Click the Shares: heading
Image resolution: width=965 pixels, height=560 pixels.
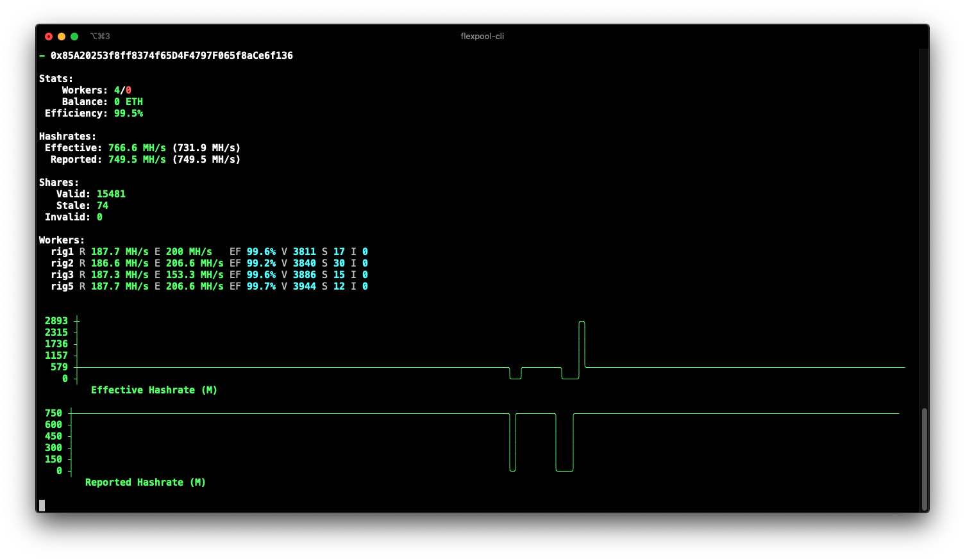click(59, 183)
